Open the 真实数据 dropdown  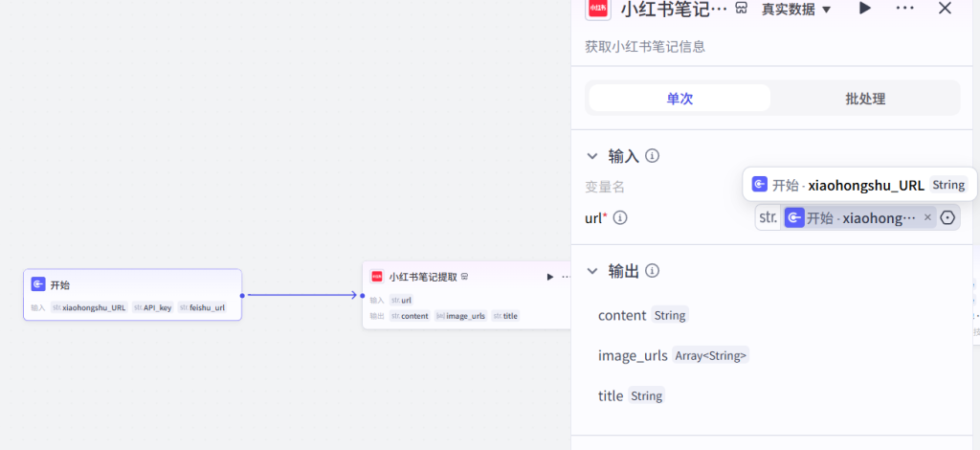pyautogui.click(x=796, y=10)
